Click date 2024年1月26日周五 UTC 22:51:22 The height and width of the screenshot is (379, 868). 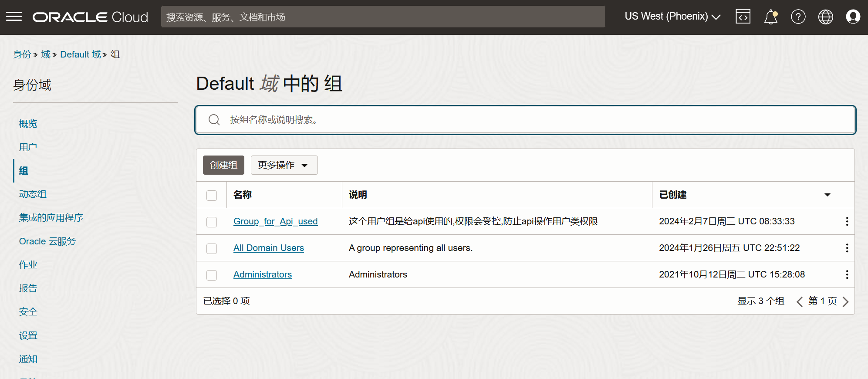(730, 248)
